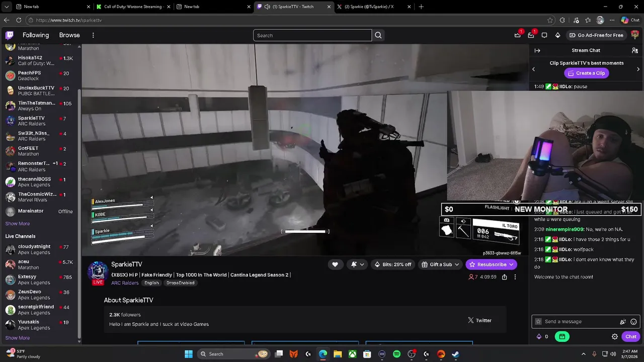The width and height of the screenshot is (644, 362).
Task: Open the green channel points rewards icon
Action: (562, 336)
